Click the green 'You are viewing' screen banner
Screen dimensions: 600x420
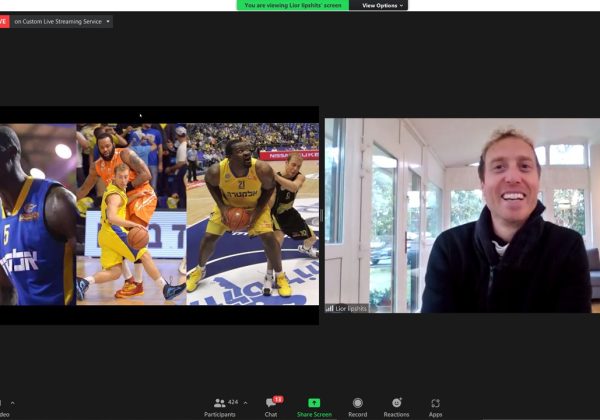pos(293,5)
